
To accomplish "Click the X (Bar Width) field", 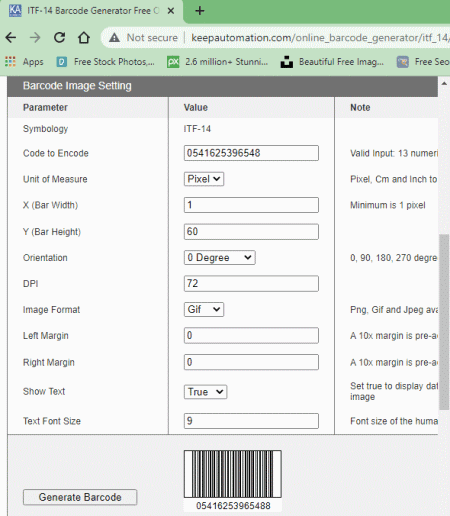I will click(251, 205).
